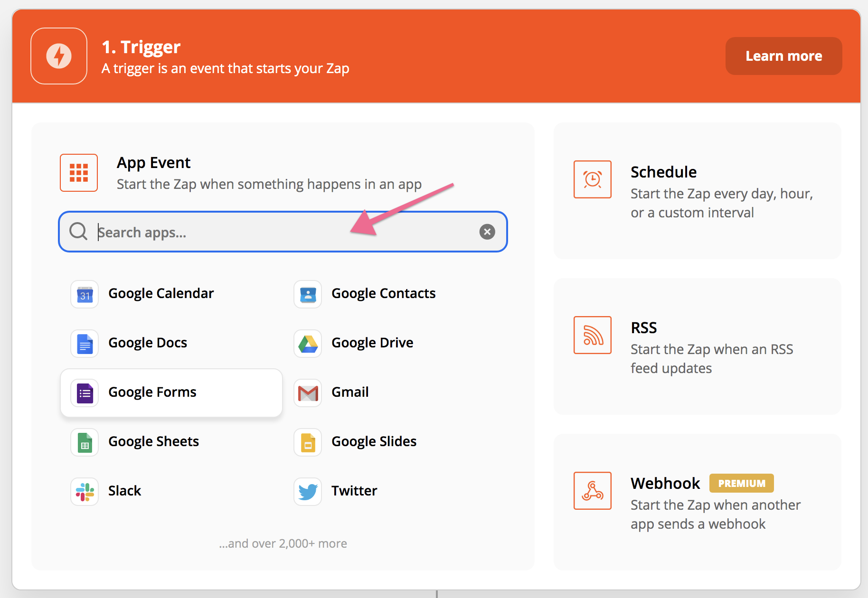Click the Webhook icon
This screenshot has width=868, height=598.
pyautogui.click(x=593, y=491)
